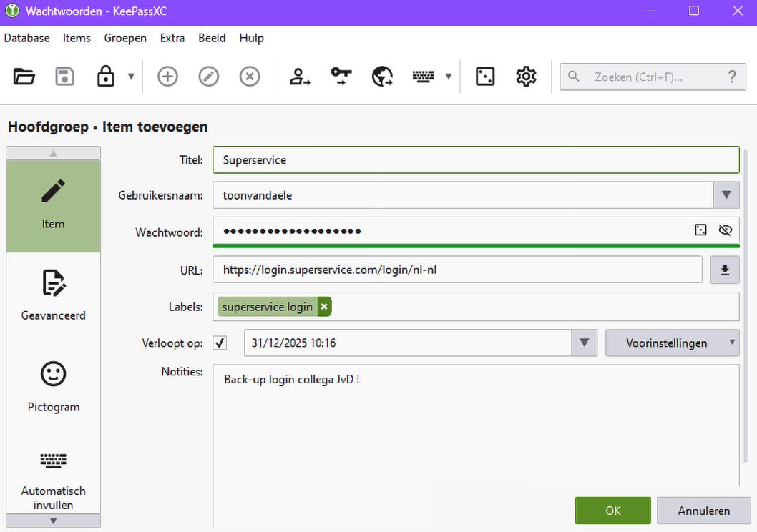Click the Notities text area
Screen dimensions: 757x532
tap(476, 446)
